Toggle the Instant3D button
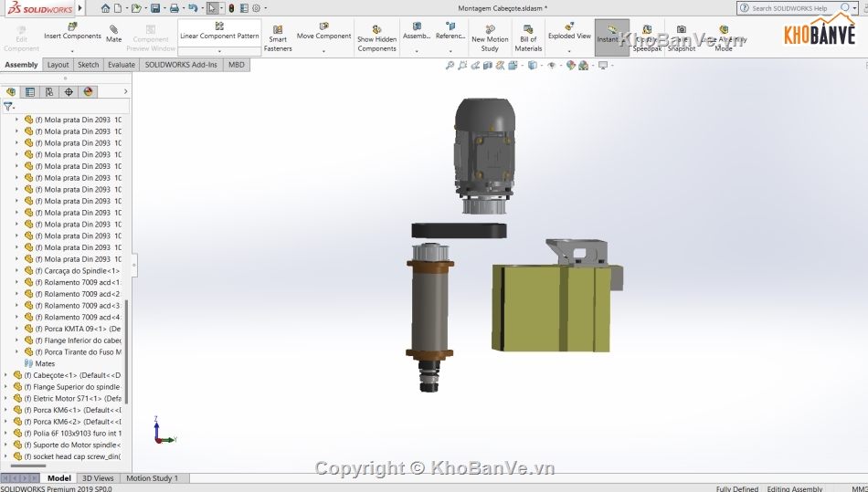Image resolution: width=868 pixels, height=492 pixels. [611, 37]
